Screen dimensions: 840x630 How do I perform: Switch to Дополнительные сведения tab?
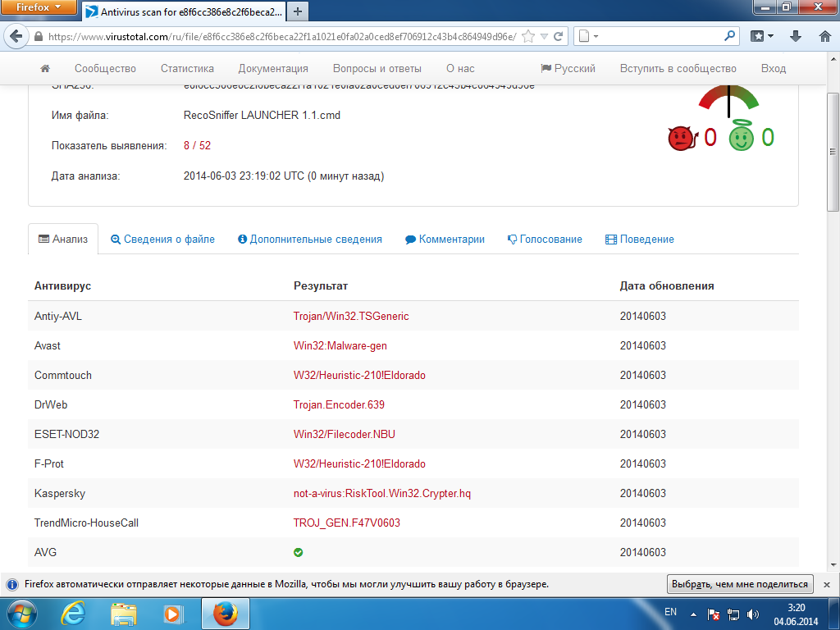pos(309,239)
